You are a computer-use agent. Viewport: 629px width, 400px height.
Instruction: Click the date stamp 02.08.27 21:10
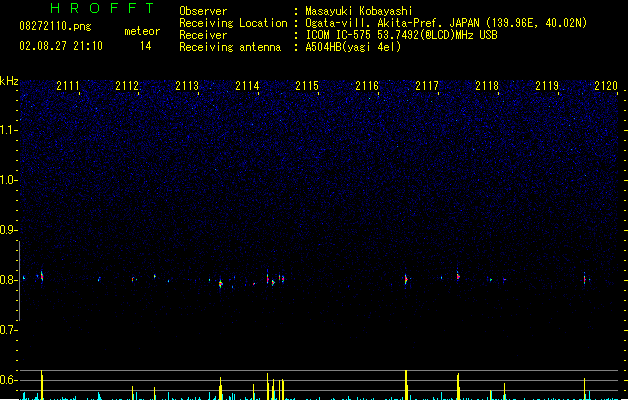tap(61, 46)
